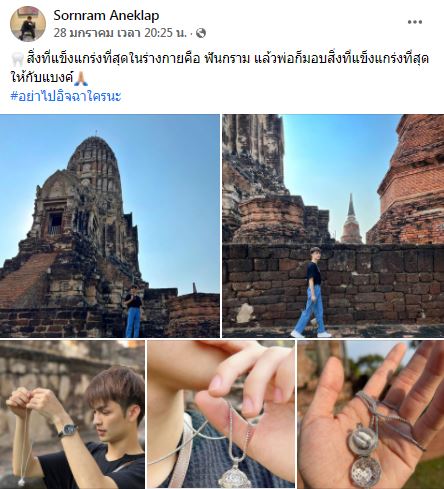Click the small distant stupa in second photo

tap(351, 218)
